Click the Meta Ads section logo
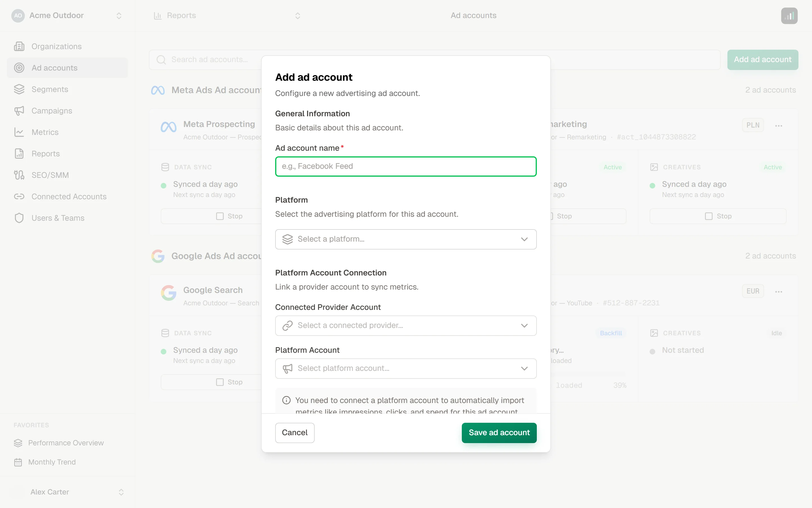This screenshot has height=508, width=812. coord(158,90)
